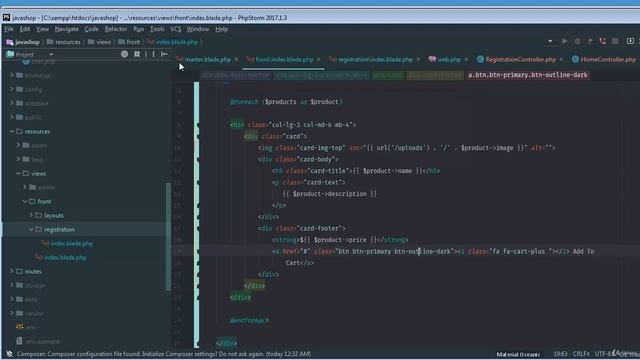Open the View menu

[42, 29]
